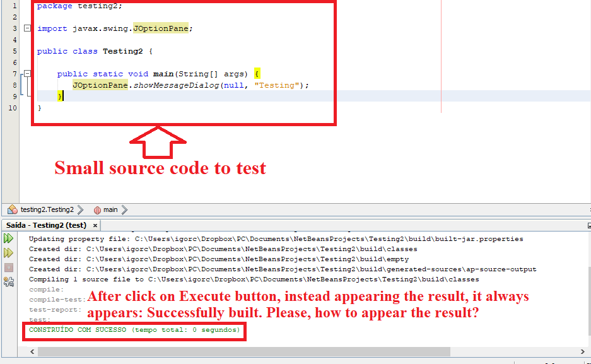591x364 pixels.
Task: Click the null argument on line 8
Action: pyautogui.click(x=233, y=85)
